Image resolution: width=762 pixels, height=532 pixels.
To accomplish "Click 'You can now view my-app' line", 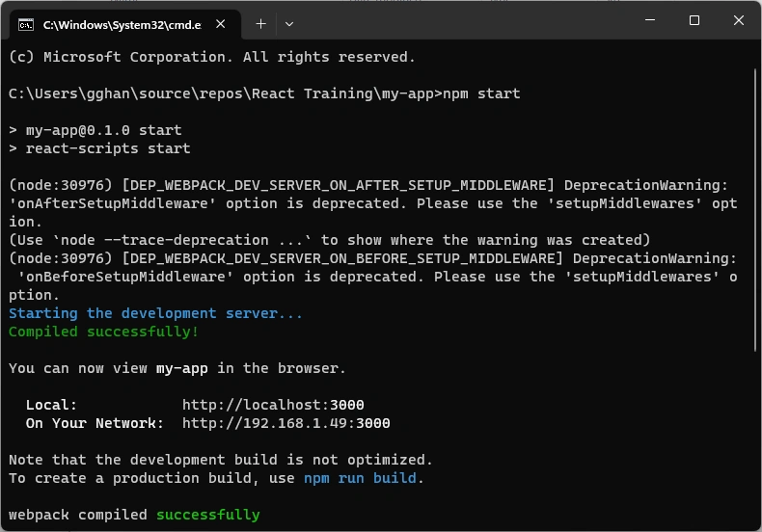I will pyautogui.click(x=177, y=368).
